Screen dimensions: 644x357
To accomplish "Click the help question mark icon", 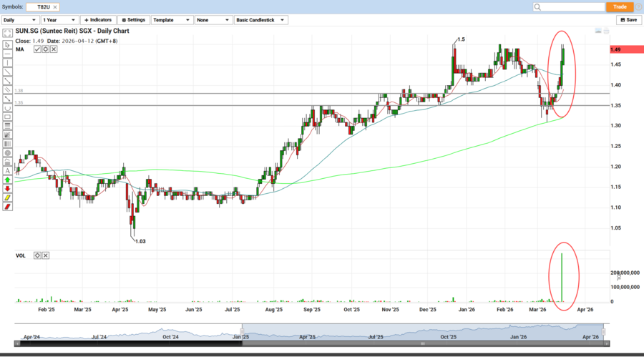I will 637,6.
